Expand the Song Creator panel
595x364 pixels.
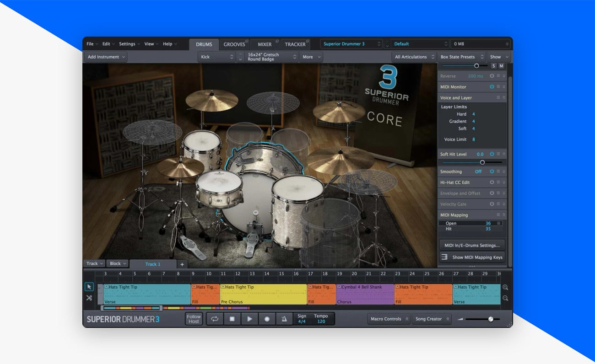click(431, 319)
